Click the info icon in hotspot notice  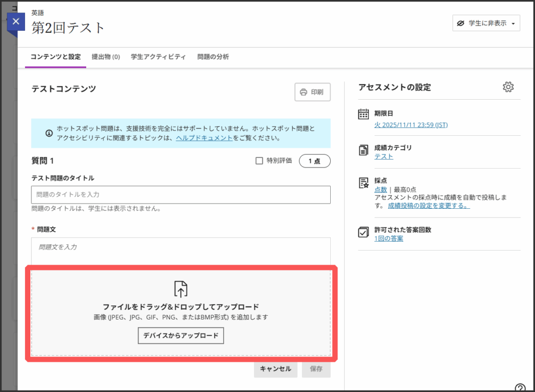(x=49, y=133)
